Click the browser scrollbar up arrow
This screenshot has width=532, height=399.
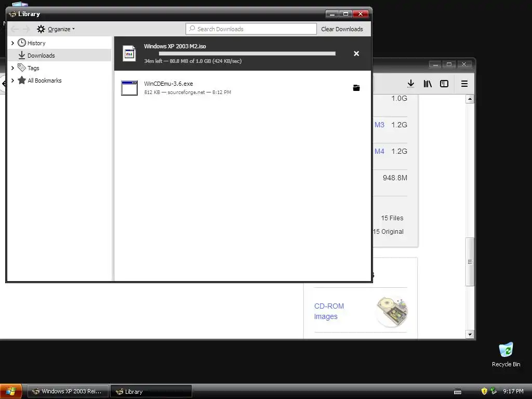coord(470,99)
